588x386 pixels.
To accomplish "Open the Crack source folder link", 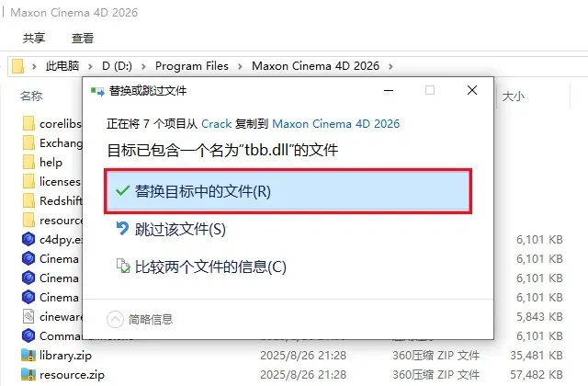I will coord(217,124).
